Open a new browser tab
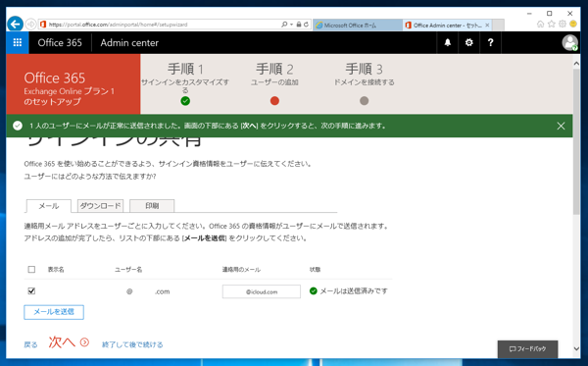The height and width of the screenshot is (366, 588). click(x=498, y=26)
